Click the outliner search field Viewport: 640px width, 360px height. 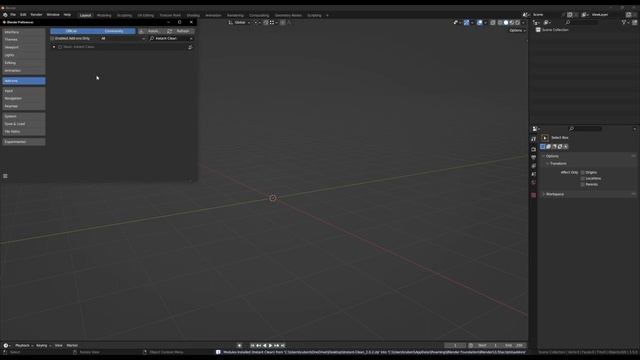(x=582, y=22)
